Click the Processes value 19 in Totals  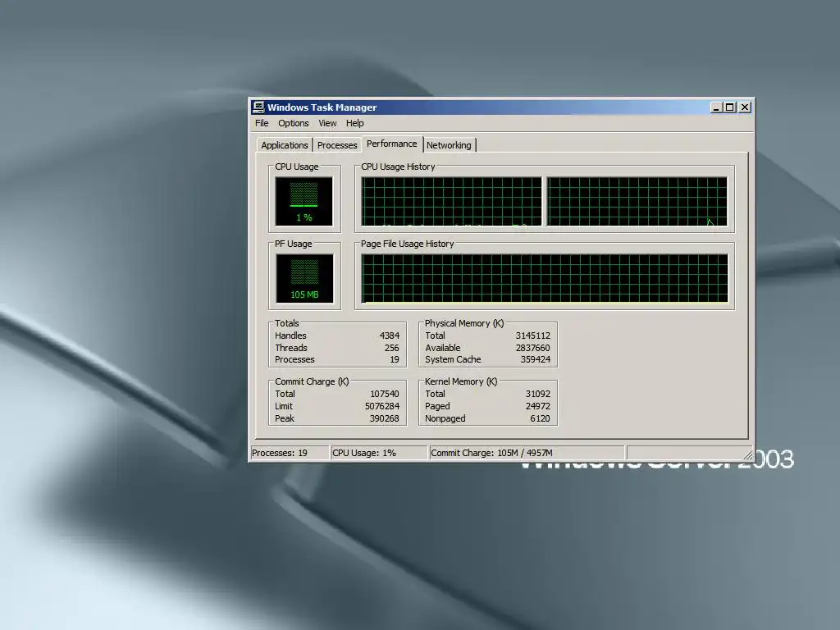[x=395, y=359]
